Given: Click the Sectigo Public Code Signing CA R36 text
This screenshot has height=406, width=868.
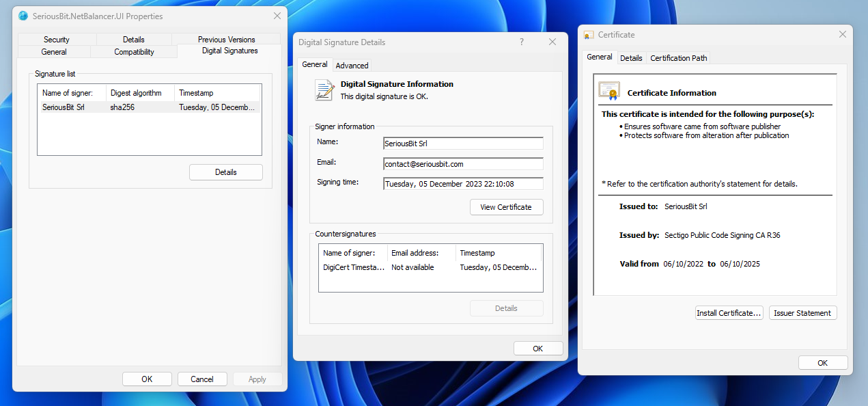Looking at the screenshot, I should 722,235.
